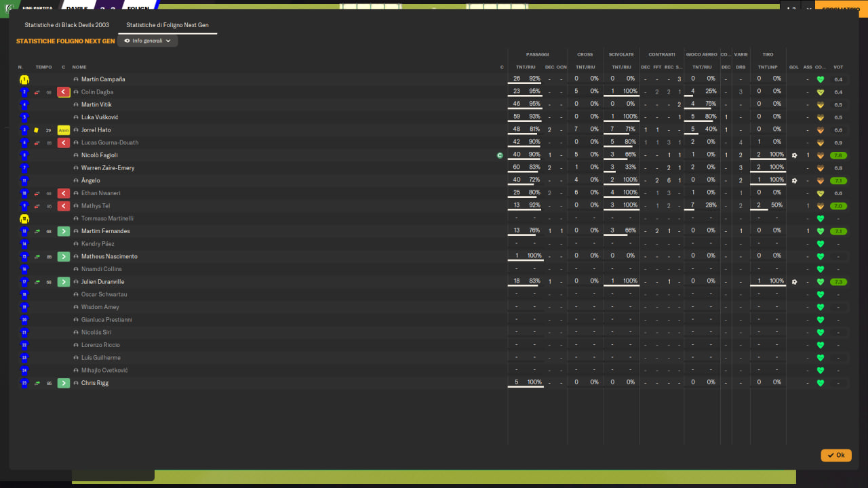Viewport: 868px width, 488px height.
Task: Open Gianluca Prestianni's player profile
Action: (x=106, y=320)
